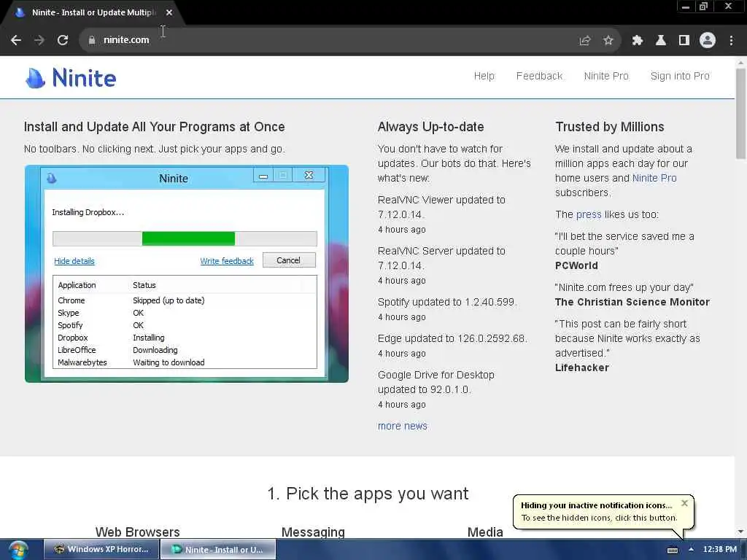This screenshot has height=560, width=747.
Task: Go to Ninite Pro in navigation
Action: tap(606, 76)
